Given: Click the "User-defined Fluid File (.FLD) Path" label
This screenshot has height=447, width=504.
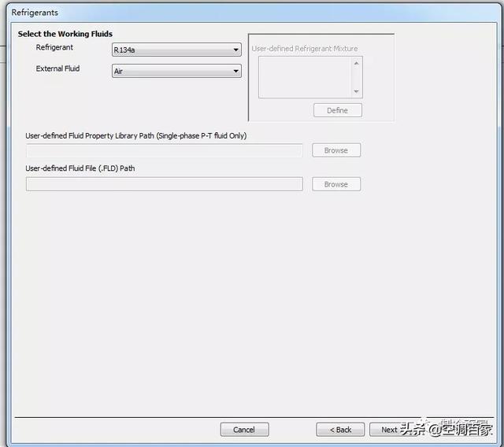Looking at the screenshot, I should click(80, 168).
